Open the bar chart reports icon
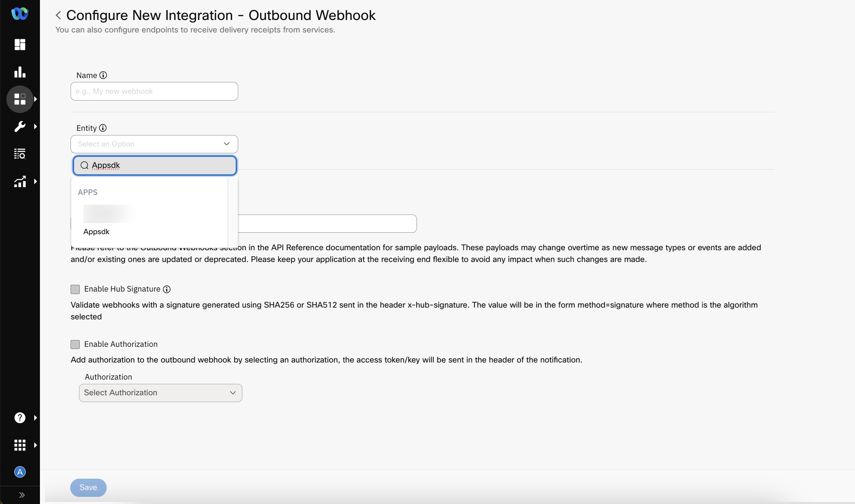Image resolution: width=855 pixels, height=504 pixels. (20, 72)
